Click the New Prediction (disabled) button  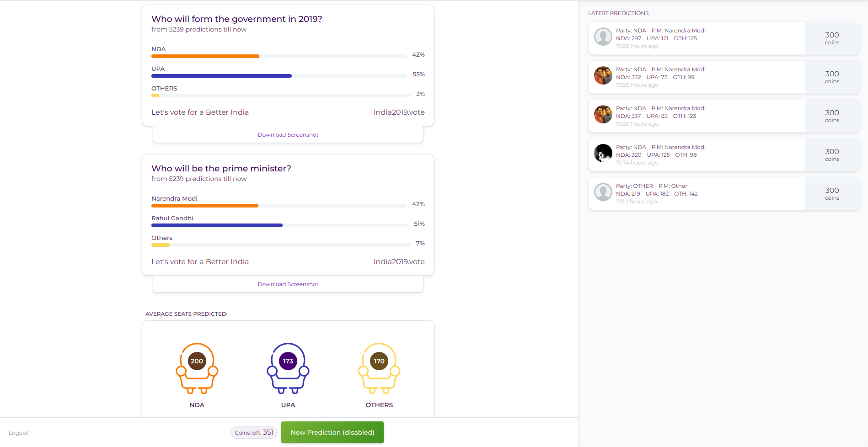coord(332,432)
